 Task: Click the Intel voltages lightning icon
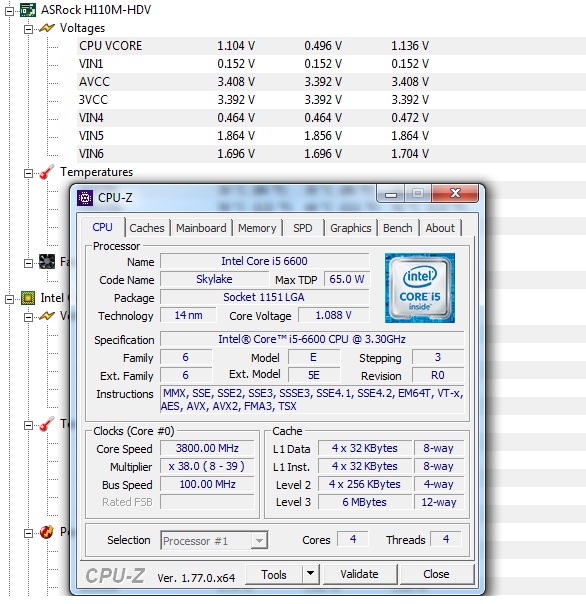(x=47, y=316)
